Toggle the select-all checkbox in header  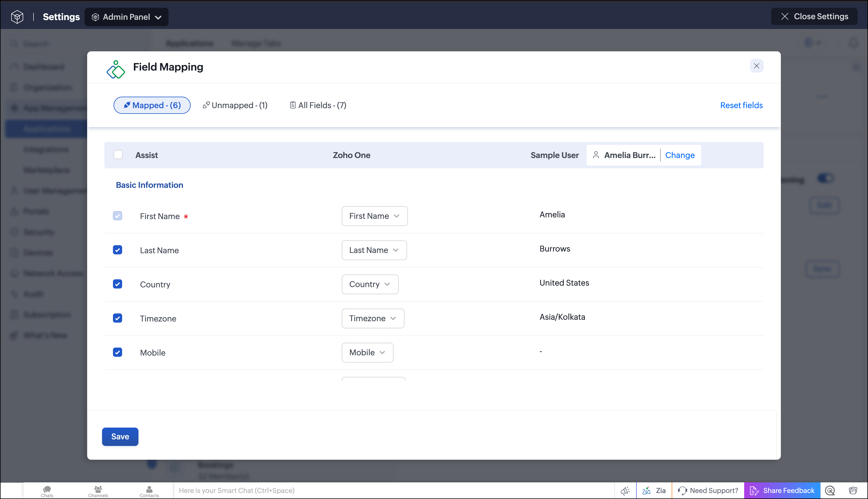[x=118, y=155]
